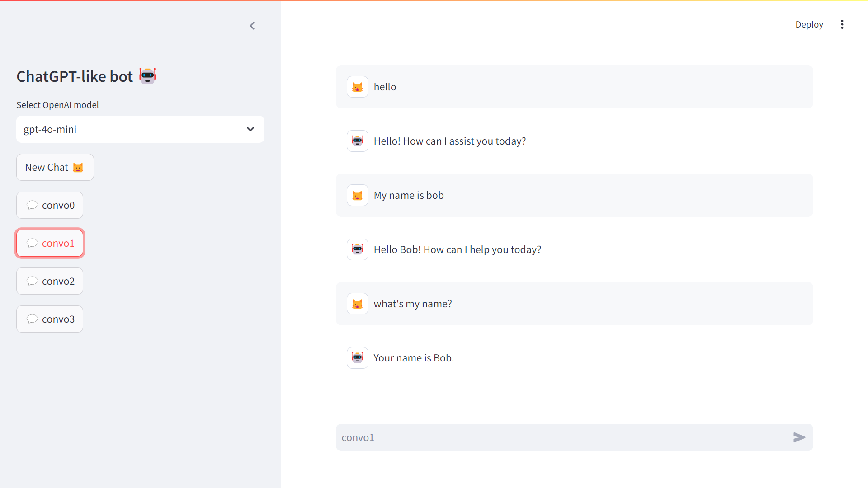
Task: Click the cat avatar beside 'My name is bob'
Action: click(x=358, y=195)
